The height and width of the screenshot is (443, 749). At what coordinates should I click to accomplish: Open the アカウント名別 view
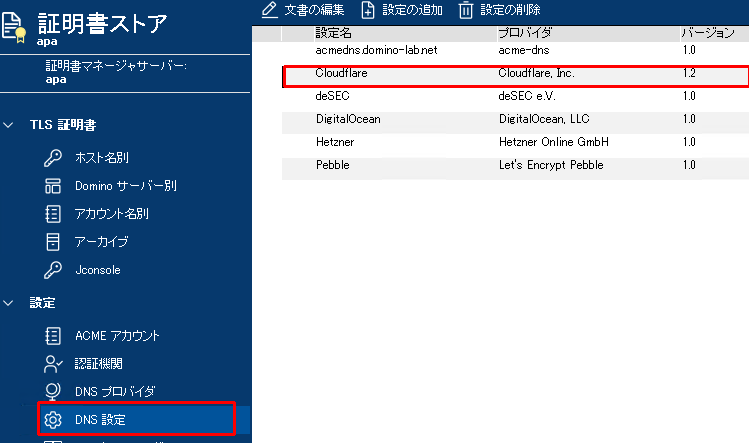pyautogui.click(x=111, y=214)
